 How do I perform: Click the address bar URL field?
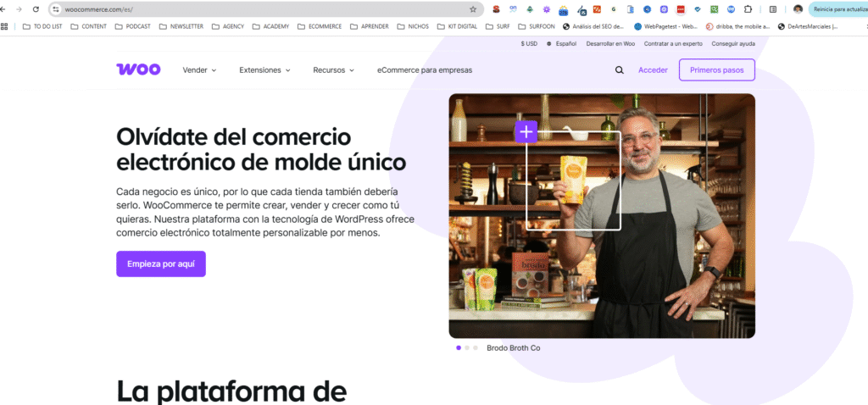pyautogui.click(x=254, y=9)
